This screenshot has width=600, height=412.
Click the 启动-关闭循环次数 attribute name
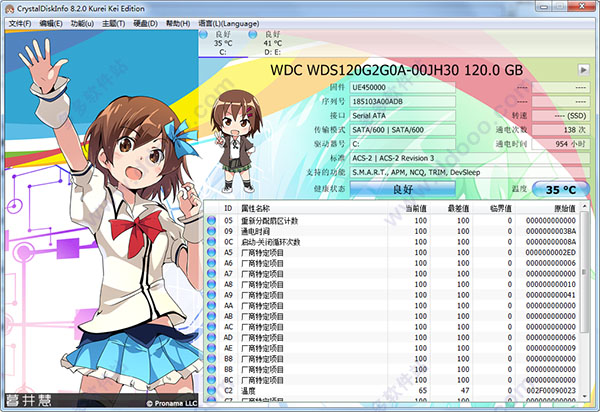tap(271, 242)
